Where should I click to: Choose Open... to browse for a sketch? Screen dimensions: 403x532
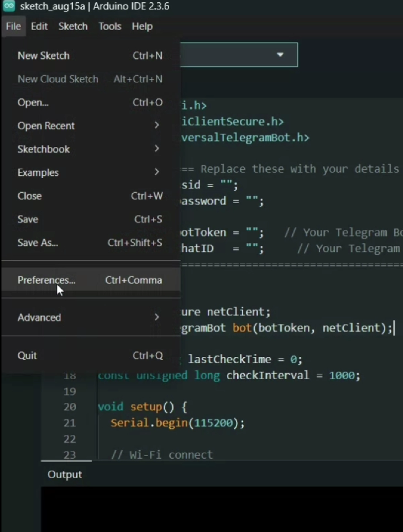pyautogui.click(x=33, y=102)
